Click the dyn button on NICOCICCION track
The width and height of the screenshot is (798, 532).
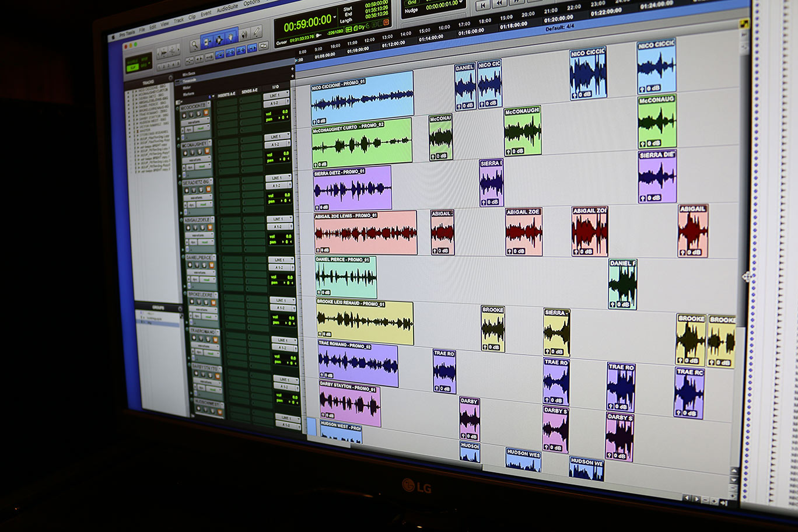click(x=188, y=129)
